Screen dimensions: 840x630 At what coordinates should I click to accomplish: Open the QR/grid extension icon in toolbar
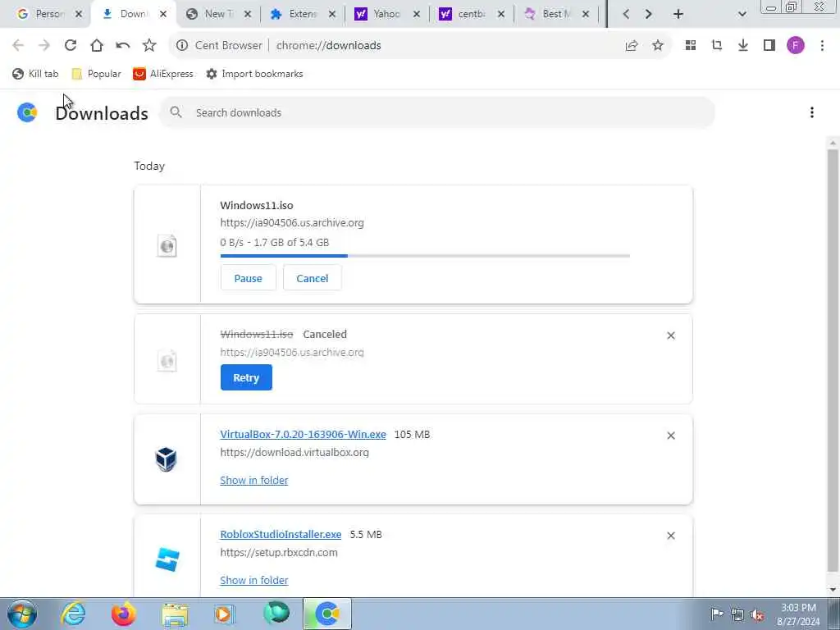click(x=691, y=46)
